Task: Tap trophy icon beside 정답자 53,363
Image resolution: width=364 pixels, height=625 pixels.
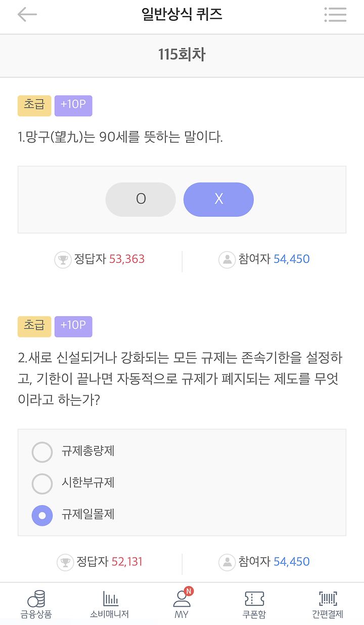Action: [63, 260]
